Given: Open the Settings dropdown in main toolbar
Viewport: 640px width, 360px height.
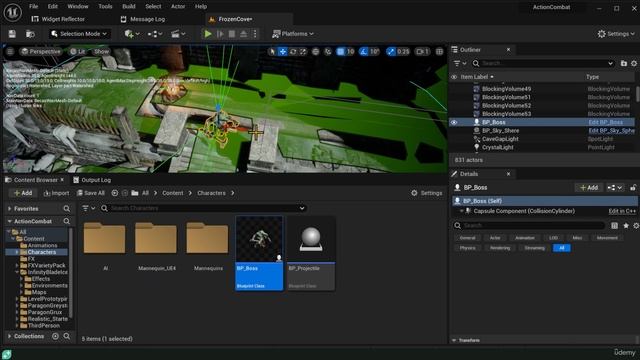Looking at the screenshot, I should pos(616,34).
